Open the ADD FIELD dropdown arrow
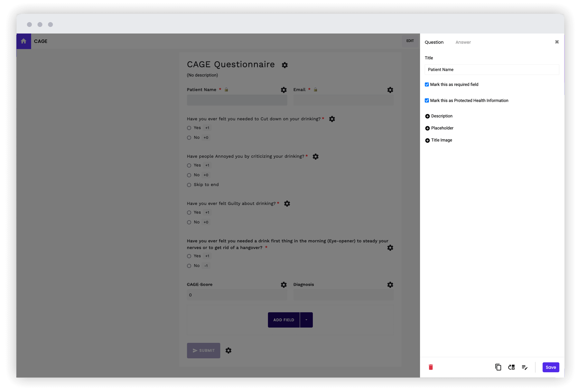The width and height of the screenshot is (578, 392). (x=306, y=320)
